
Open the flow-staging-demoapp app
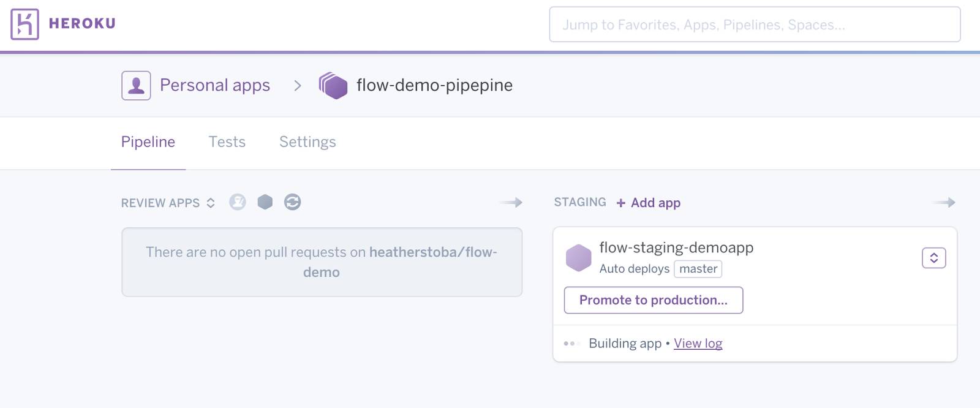click(676, 247)
